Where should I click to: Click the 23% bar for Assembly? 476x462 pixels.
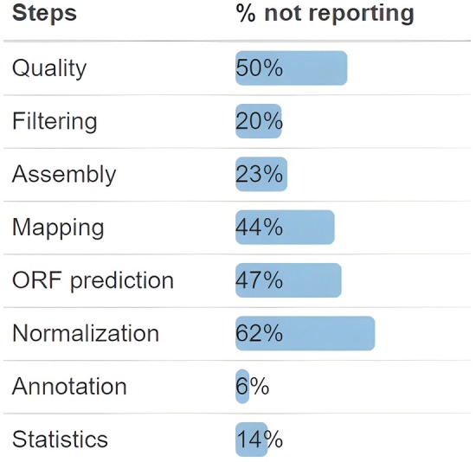tap(261, 174)
